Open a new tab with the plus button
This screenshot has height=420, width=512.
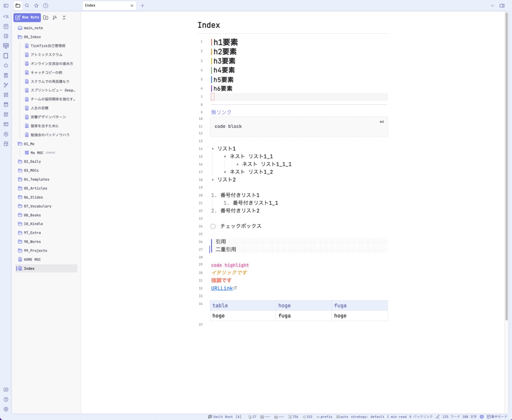143,6
